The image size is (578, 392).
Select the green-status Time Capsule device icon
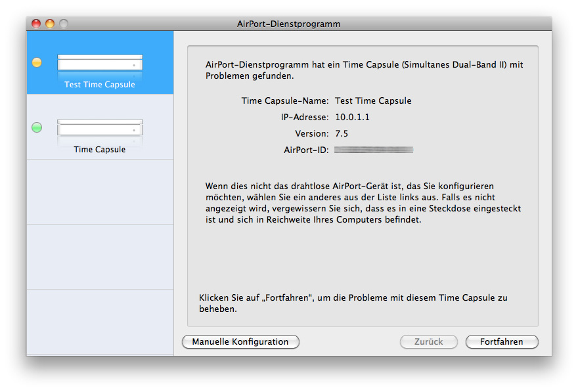[x=100, y=128]
